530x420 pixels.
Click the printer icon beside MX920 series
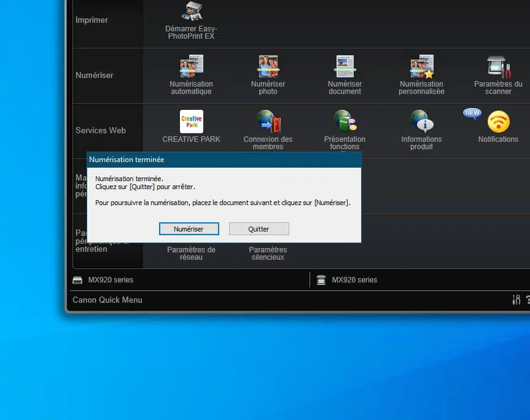tap(77, 280)
